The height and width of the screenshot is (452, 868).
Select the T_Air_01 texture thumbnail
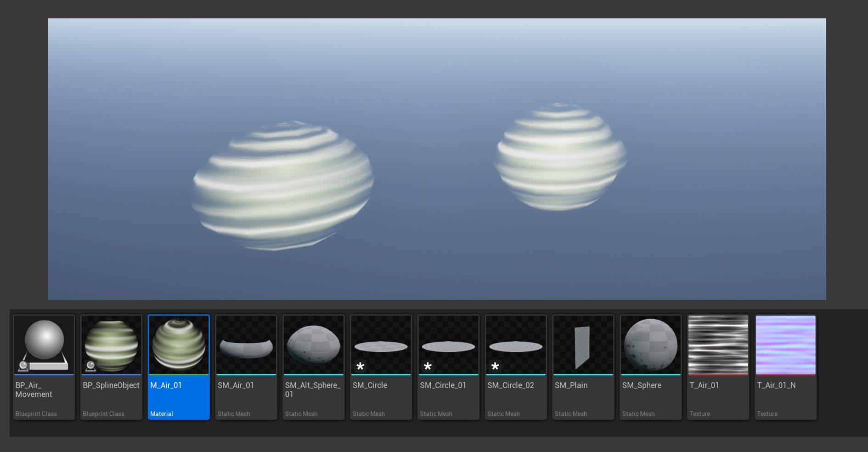718,345
